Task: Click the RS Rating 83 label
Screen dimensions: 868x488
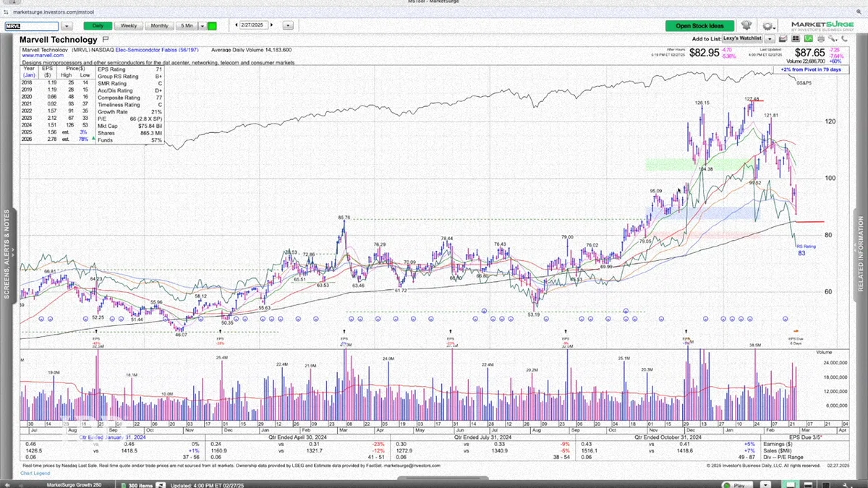Action: point(806,249)
